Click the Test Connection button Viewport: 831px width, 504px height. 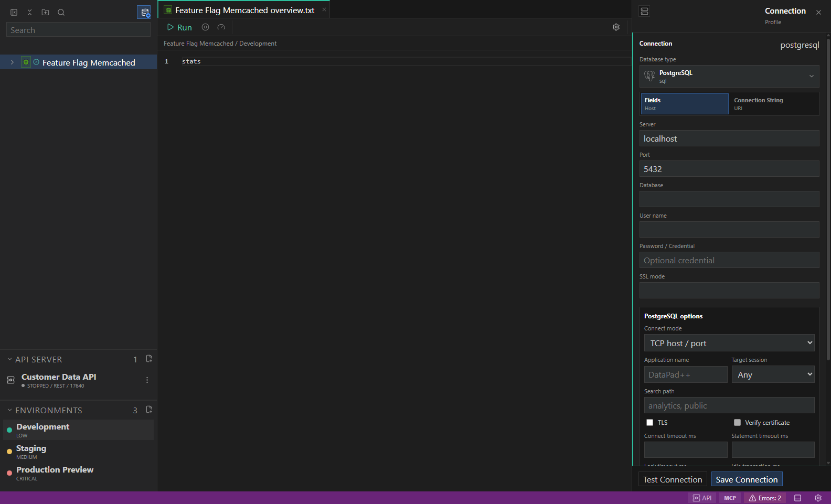tap(673, 479)
